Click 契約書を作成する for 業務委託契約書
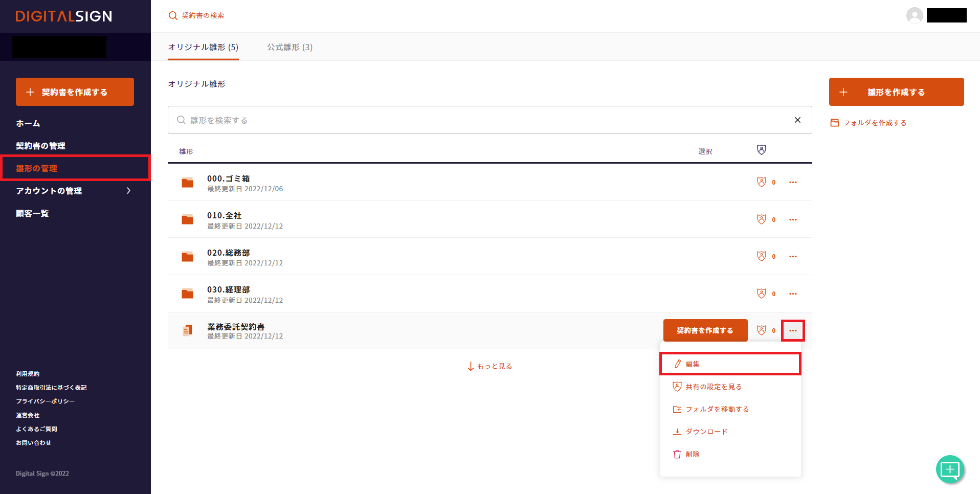The height and width of the screenshot is (494, 980). (705, 330)
